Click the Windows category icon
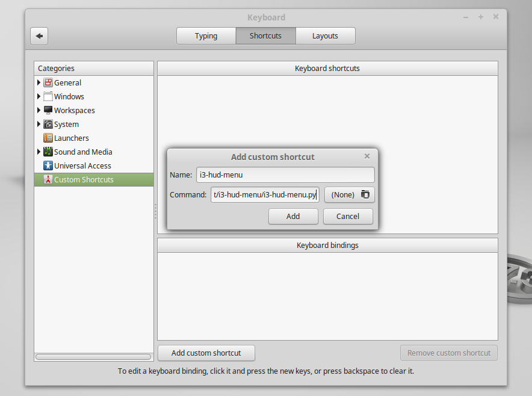Image resolution: width=532 pixels, height=396 pixels. [x=48, y=96]
